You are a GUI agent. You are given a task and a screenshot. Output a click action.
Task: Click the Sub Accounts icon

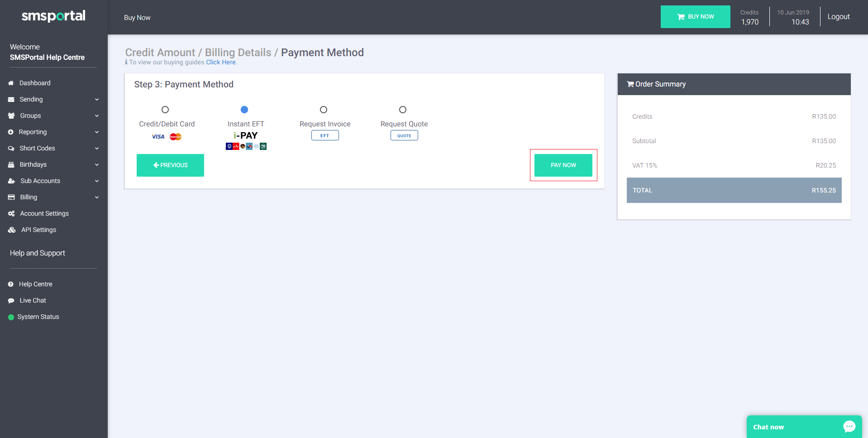(x=11, y=181)
